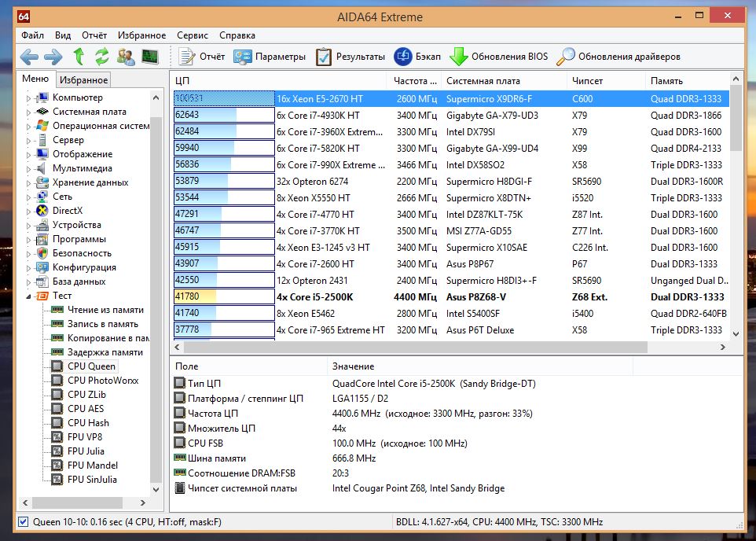Sort by the Чипсет column header

point(606,80)
